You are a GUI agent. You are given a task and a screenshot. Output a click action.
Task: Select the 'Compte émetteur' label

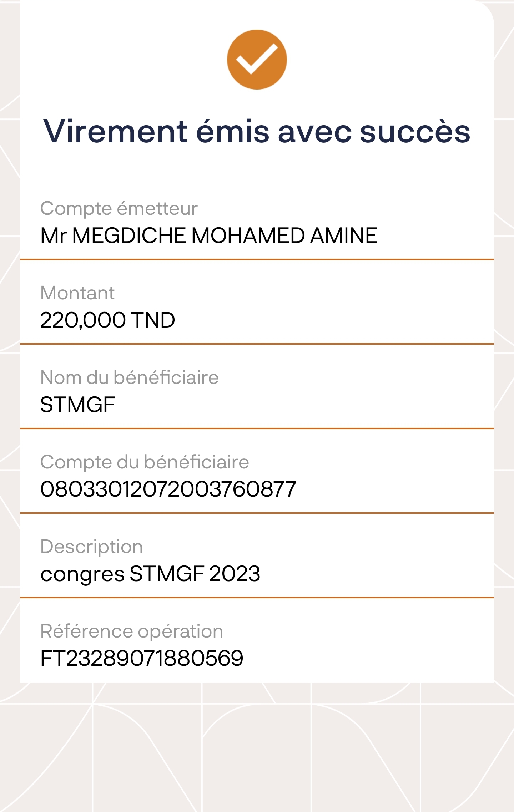click(119, 208)
